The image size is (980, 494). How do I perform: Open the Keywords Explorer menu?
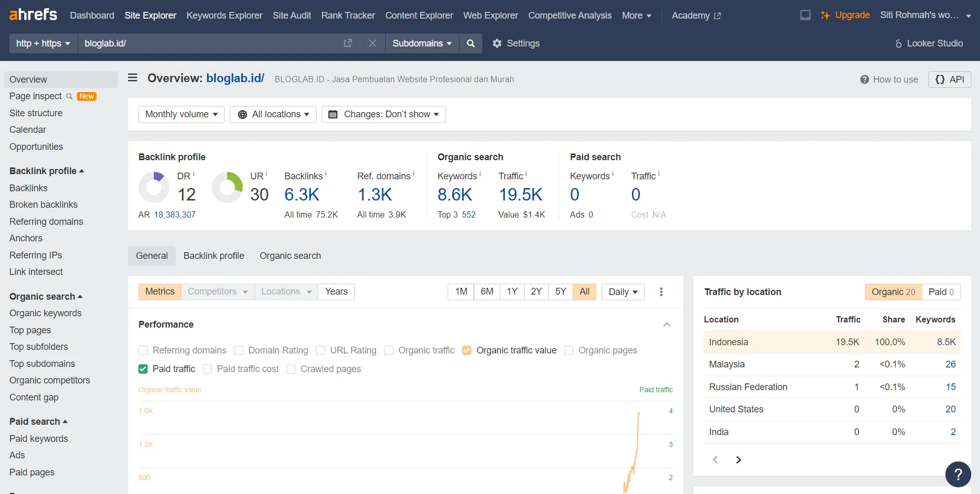click(x=224, y=16)
